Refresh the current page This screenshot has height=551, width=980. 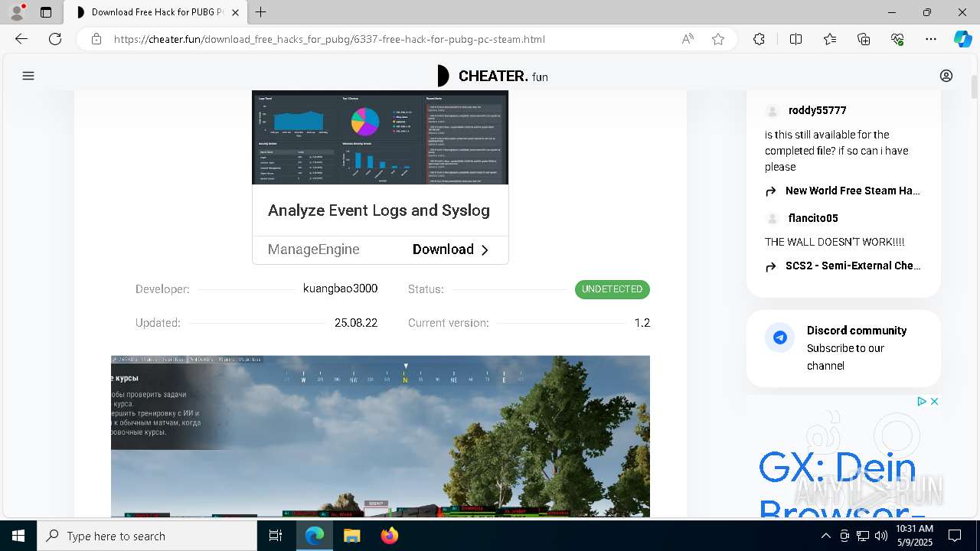click(55, 39)
